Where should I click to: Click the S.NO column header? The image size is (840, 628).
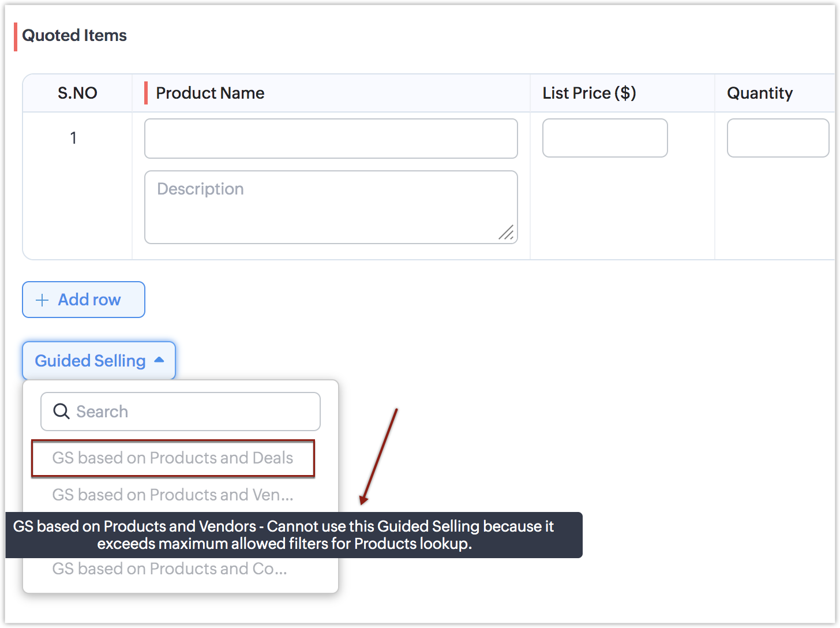[77, 93]
